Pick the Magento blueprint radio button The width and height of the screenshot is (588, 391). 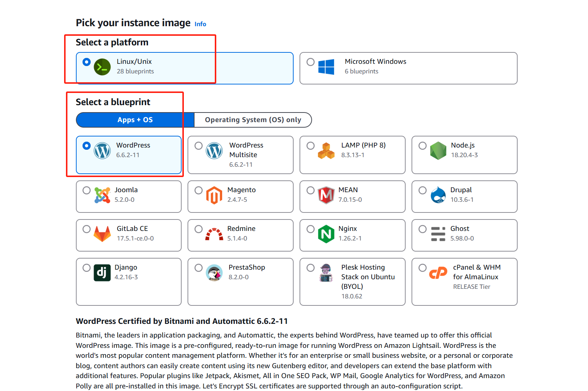pyautogui.click(x=199, y=190)
